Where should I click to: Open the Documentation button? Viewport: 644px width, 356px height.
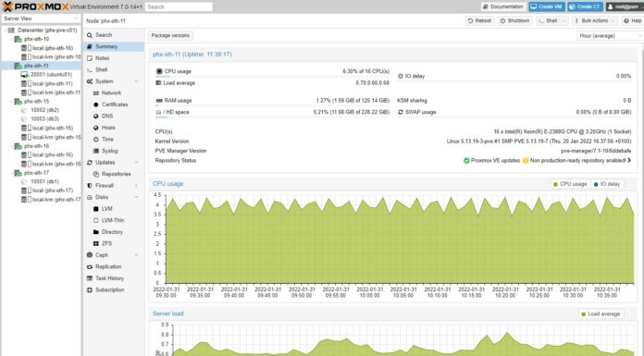503,6
